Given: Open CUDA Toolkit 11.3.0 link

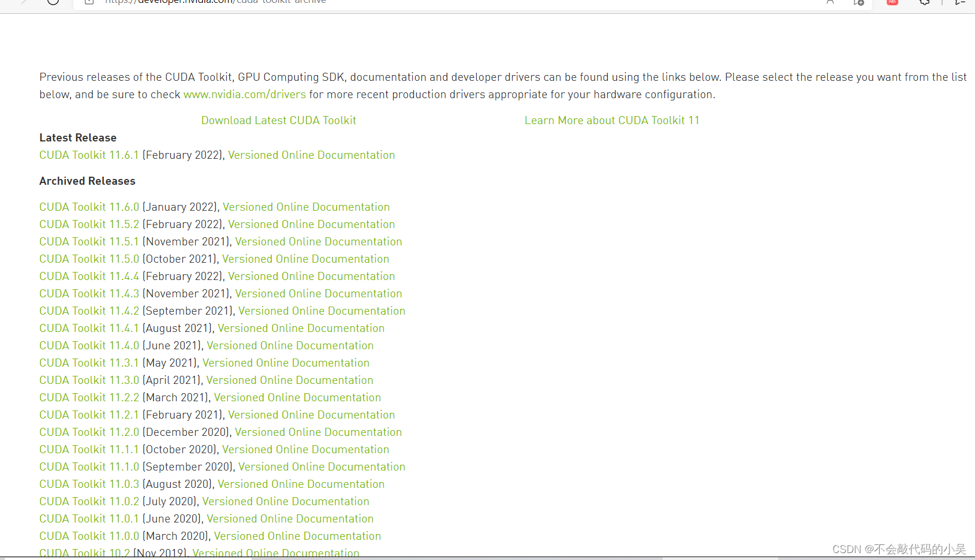Looking at the screenshot, I should (89, 380).
